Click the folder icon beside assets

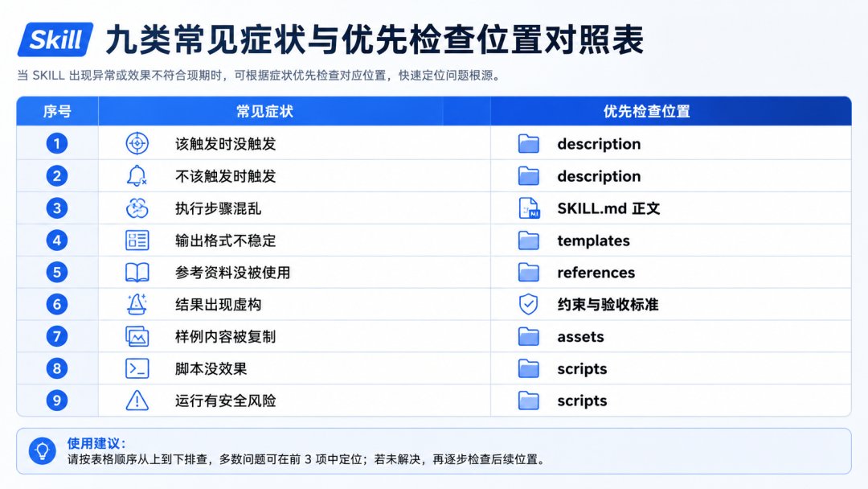(529, 336)
